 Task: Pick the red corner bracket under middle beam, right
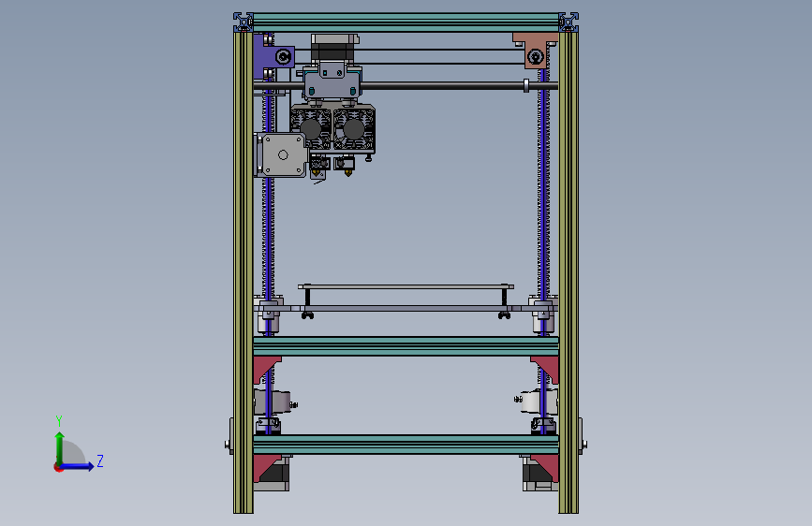click(547, 368)
